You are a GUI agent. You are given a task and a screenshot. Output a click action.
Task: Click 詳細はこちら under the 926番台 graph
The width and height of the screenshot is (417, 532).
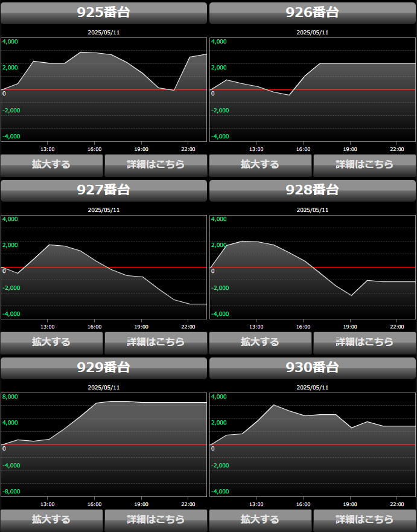[x=364, y=165]
